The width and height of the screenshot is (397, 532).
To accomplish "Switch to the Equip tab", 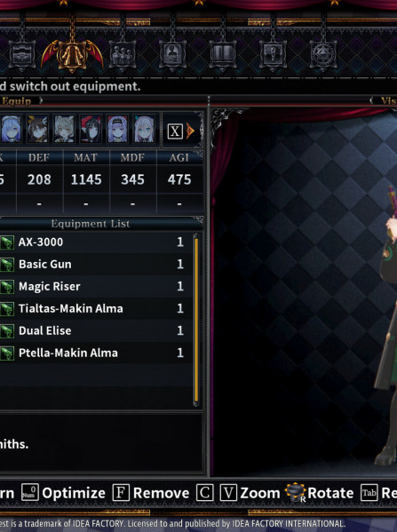I will click(x=17, y=101).
